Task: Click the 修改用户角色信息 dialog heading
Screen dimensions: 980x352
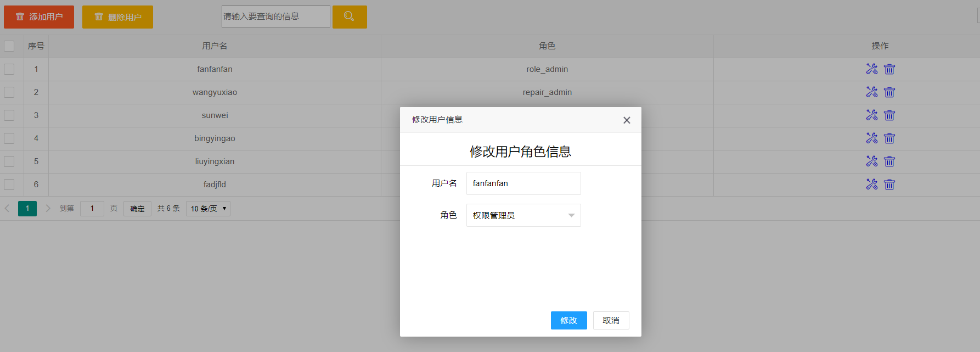Action: (x=520, y=152)
